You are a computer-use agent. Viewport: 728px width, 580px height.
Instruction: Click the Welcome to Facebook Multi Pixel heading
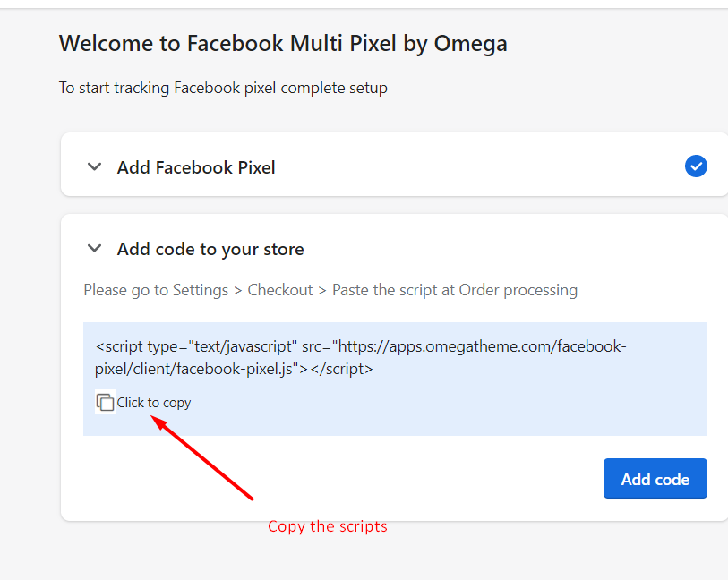click(283, 44)
